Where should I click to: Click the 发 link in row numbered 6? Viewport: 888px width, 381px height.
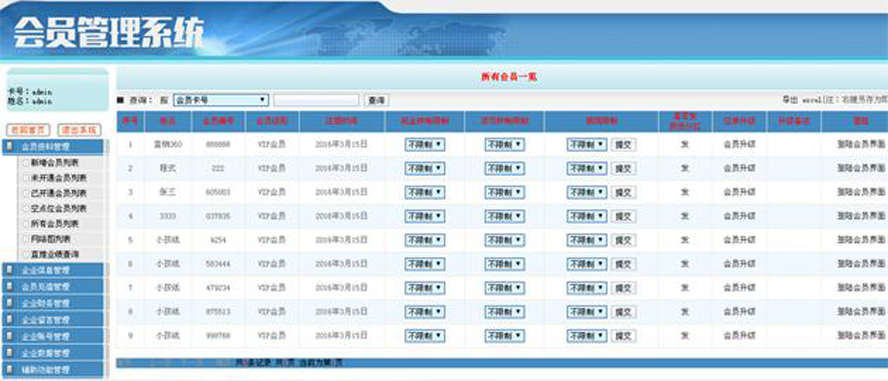click(685, 264)
